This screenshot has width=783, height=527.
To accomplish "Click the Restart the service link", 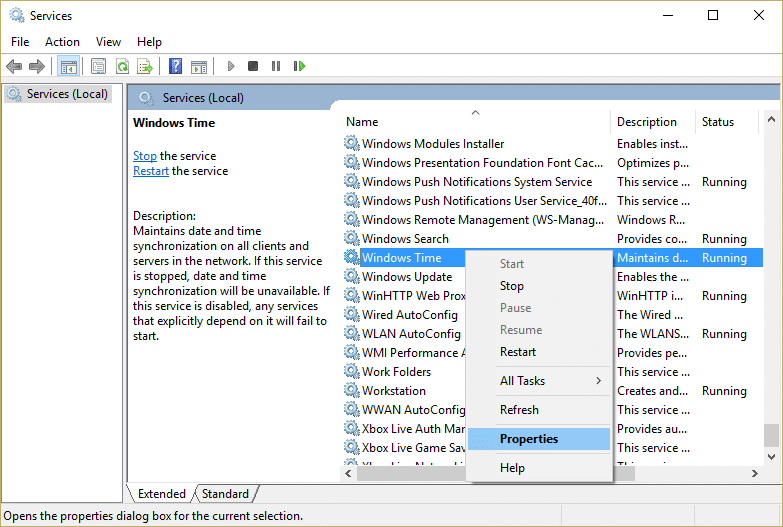I will [151, 171].
